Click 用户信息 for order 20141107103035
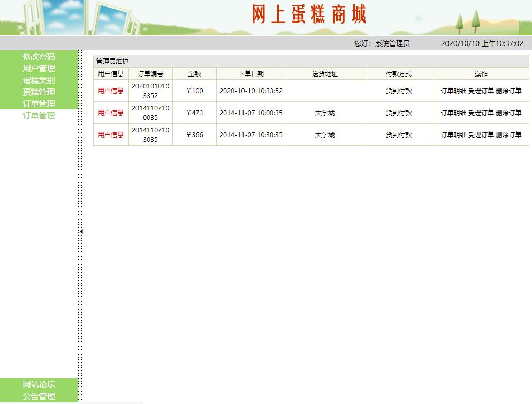This screenshot has height=404, width=532. tap(110, 134)
